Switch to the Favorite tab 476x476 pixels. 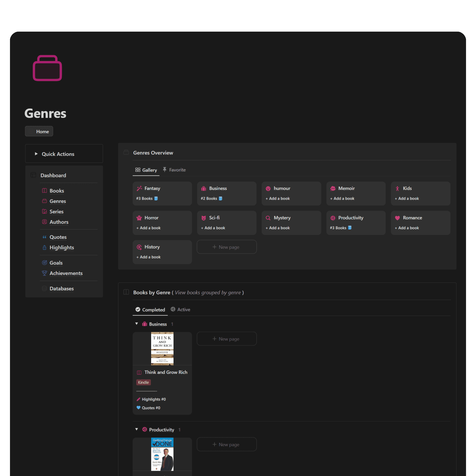click(174, 170)
